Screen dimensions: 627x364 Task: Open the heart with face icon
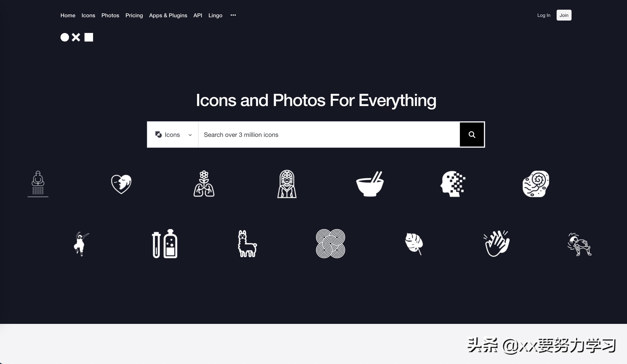coord(121,184)
